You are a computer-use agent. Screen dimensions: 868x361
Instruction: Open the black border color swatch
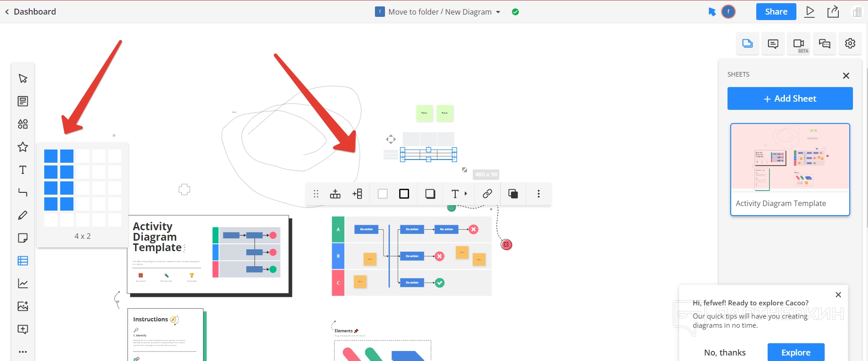click(404, 194)
